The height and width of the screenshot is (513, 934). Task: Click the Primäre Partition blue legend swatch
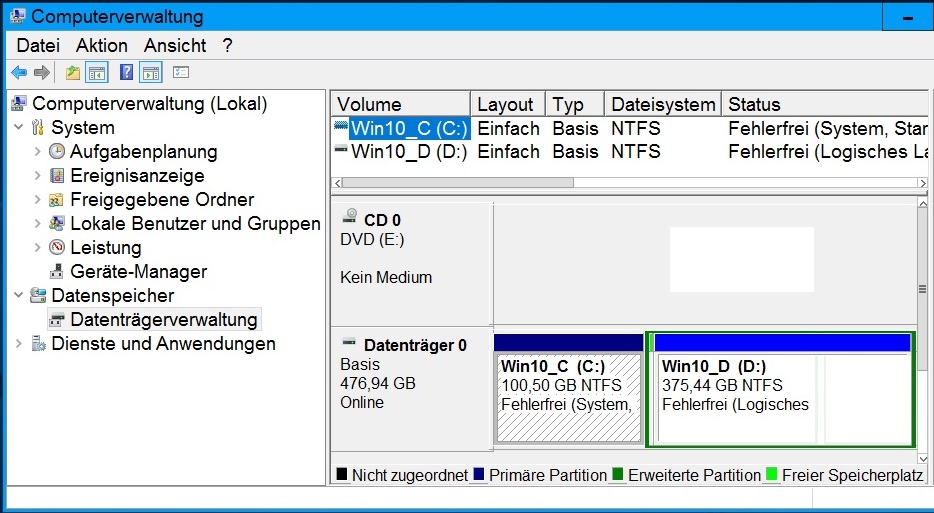coord(479,474)
